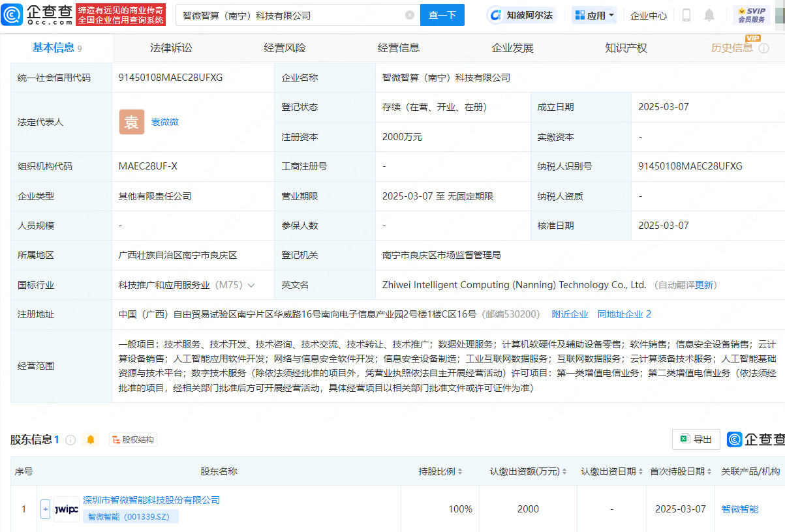The width and height of the screenshot is (785, 532).
Task: Click the 智微智能（001339.SZ） stock tag
Action: (x=131, y=516)
